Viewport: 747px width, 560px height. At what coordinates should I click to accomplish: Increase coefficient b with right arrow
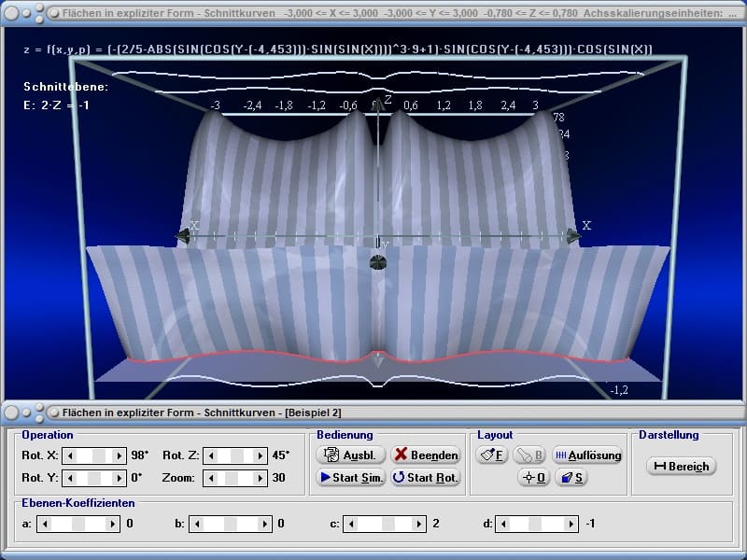264,524
